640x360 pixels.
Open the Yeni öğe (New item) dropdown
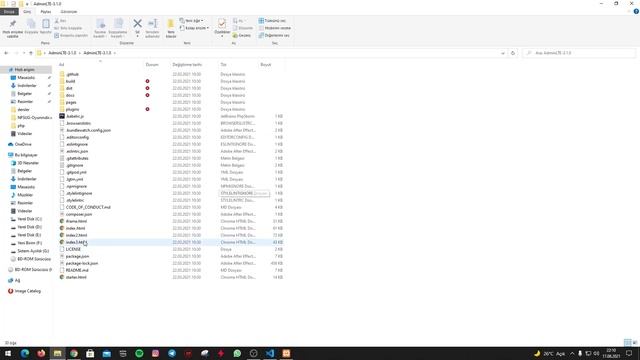191,21
